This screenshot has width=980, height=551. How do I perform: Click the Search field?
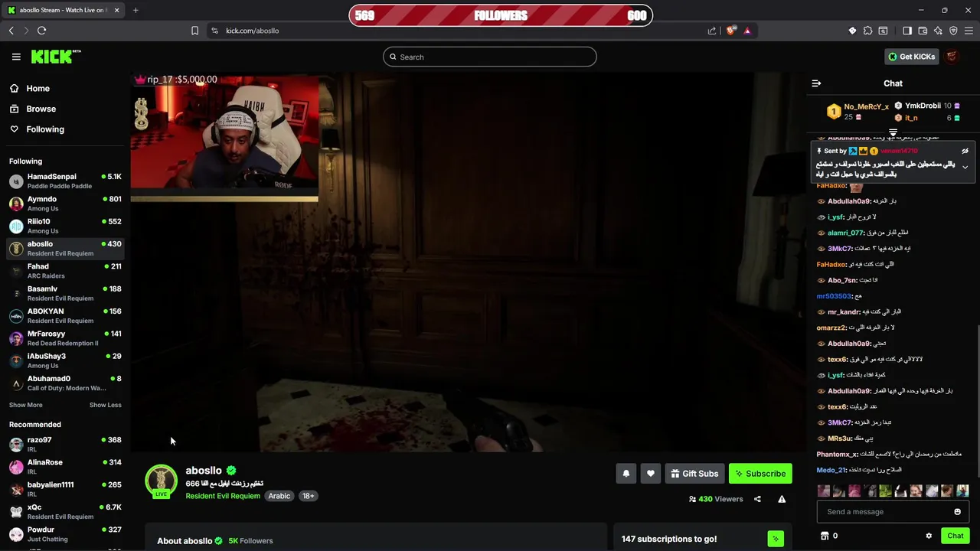point(490,57)
